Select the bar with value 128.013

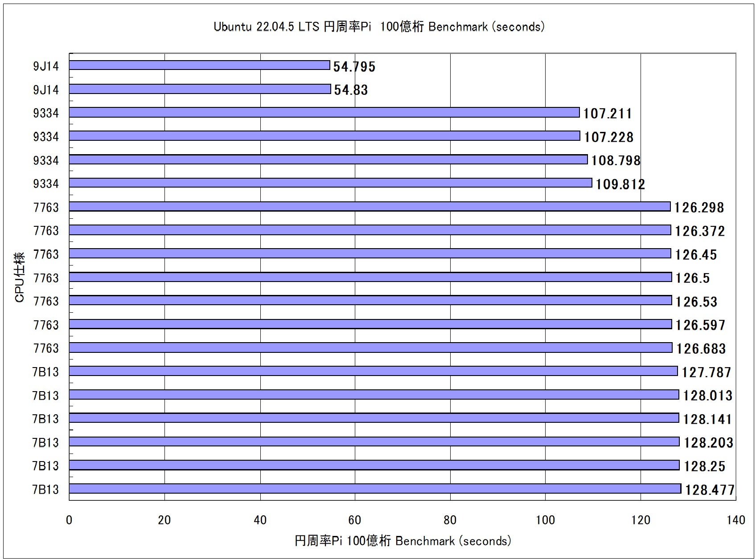click(374, 395)
